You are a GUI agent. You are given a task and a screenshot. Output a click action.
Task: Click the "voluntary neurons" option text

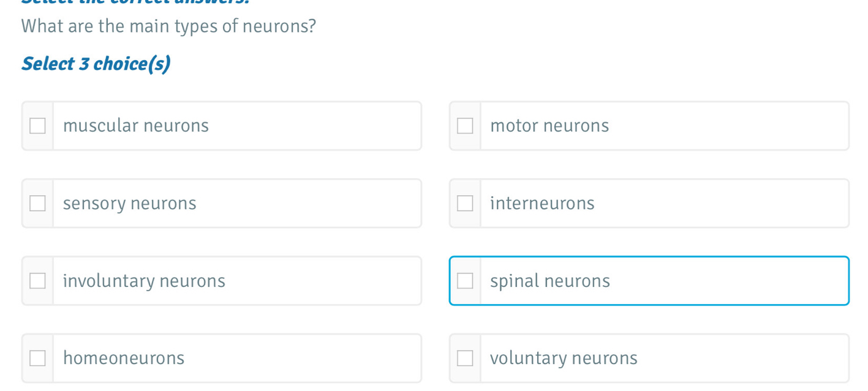click(564, 359)
